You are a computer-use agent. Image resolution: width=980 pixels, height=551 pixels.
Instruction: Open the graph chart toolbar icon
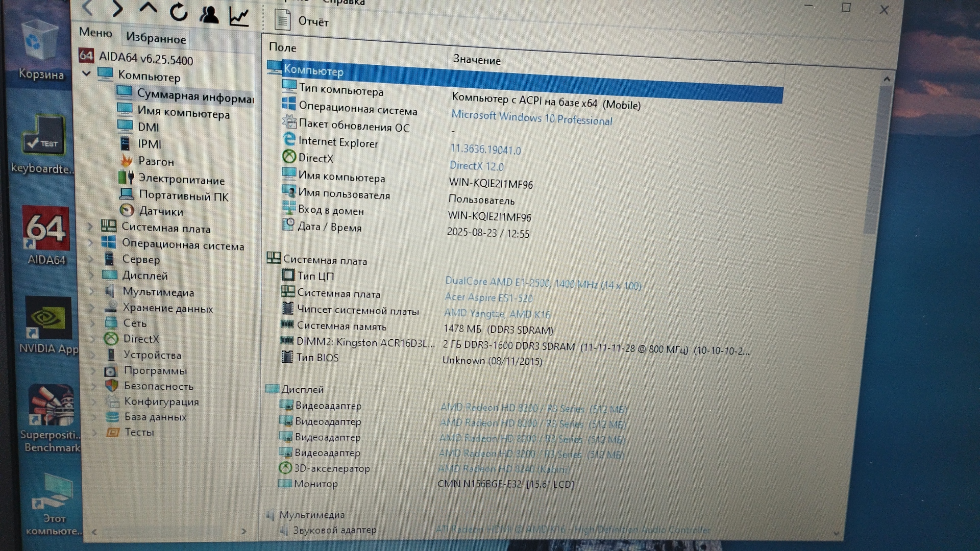(239, 16)
